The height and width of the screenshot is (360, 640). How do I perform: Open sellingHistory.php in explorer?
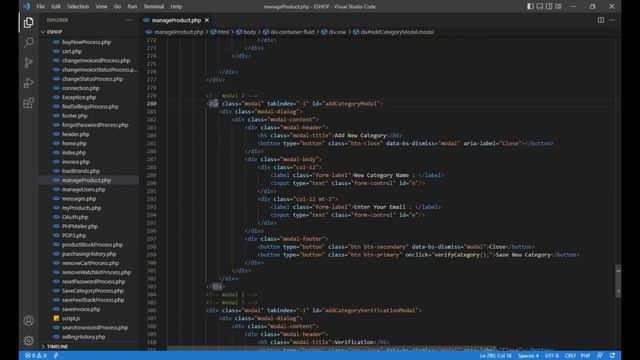[83, 337]
